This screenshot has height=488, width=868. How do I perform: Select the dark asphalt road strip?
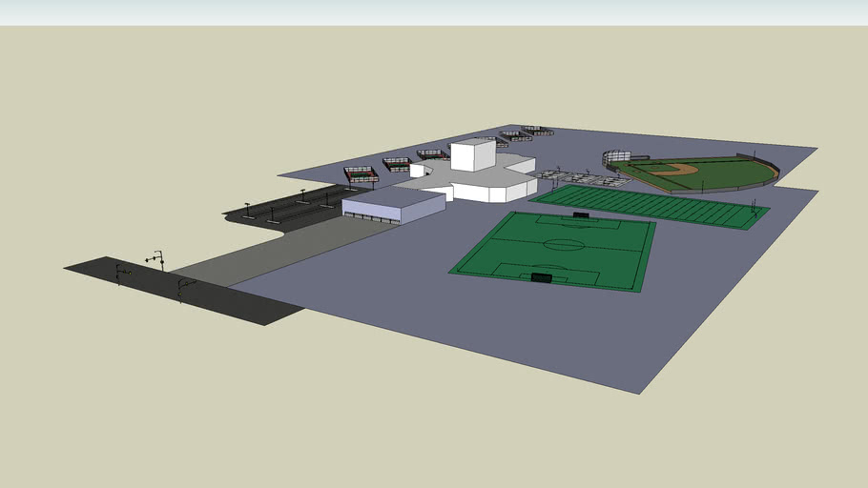pyautogui.click(x=181, y=289)
